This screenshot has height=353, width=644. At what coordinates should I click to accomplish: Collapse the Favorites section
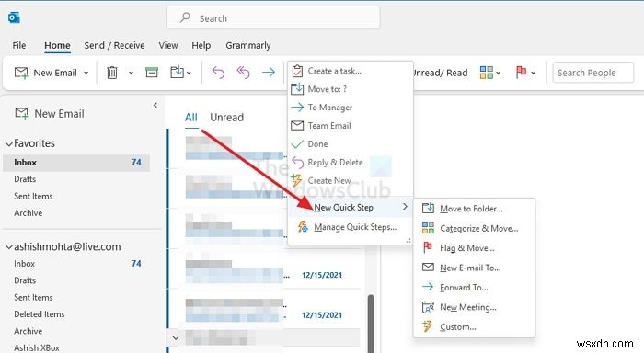[9, 143]
